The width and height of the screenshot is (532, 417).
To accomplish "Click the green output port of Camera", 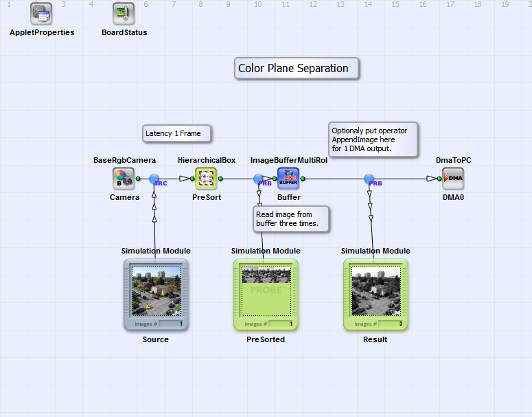I will pos(138,179).
